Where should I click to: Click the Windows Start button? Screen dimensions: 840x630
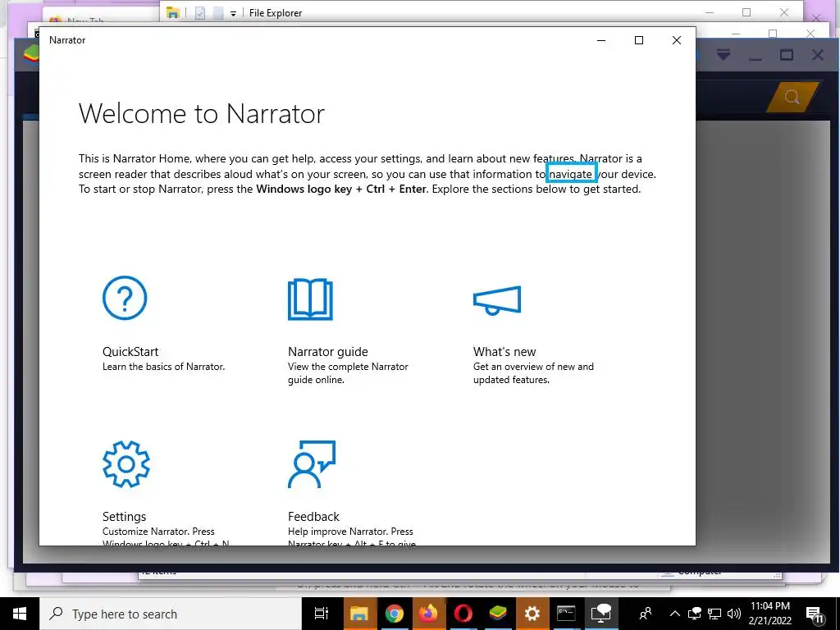[20, 614]
